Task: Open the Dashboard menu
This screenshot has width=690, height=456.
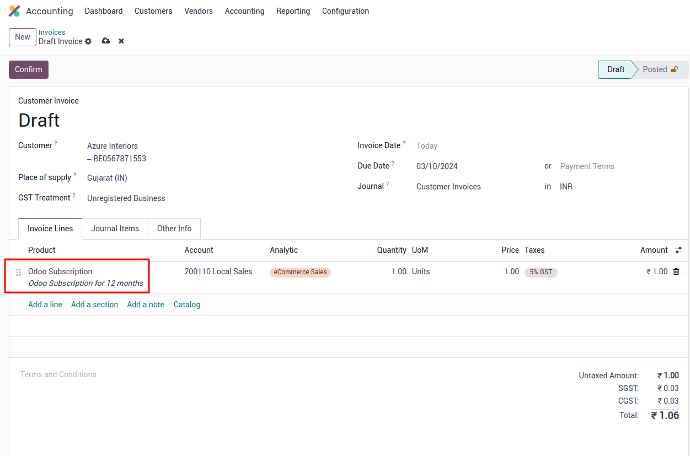Action: coord(103,11)
